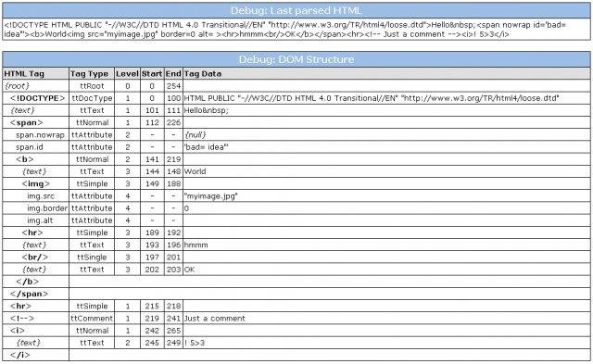Viewport: 593px width, 364px height.
Task: Select the '<!DOCTYPE>' tag cell
Action: [x=35, y=98]
